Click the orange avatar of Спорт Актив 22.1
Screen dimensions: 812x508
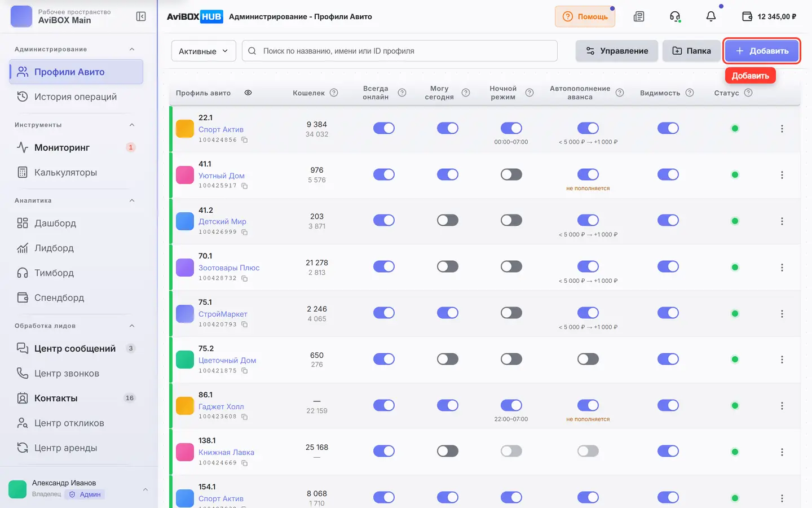click(x=185, y=129)
